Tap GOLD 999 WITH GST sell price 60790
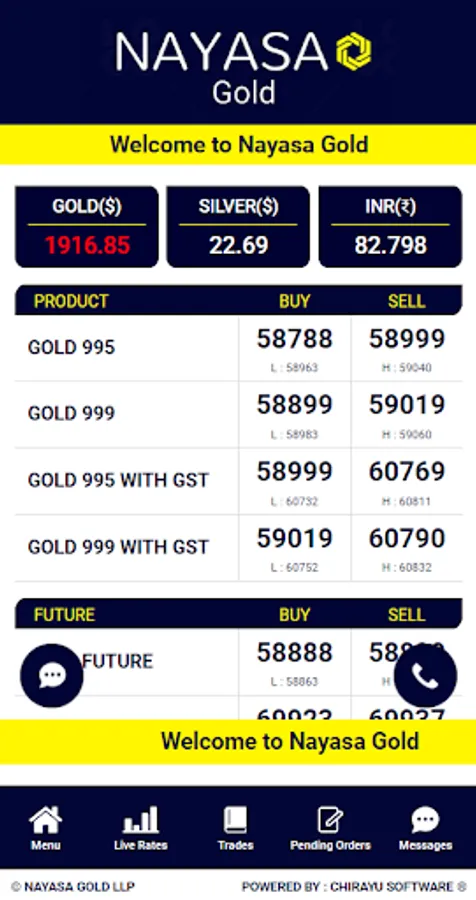This screenshot has height=900, width=476. pos(407,538)
